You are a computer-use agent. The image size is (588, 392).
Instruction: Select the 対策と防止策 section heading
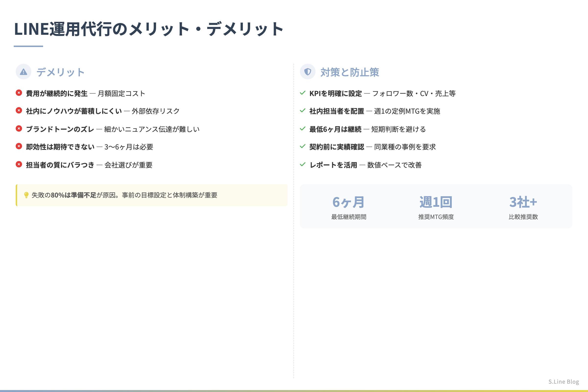click(350, 72)
